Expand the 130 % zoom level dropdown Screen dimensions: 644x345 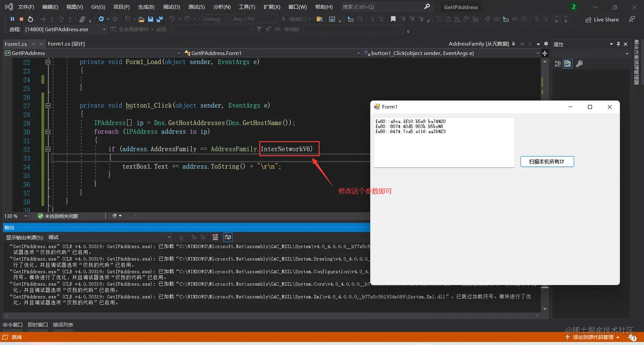(x=26, y=216)
